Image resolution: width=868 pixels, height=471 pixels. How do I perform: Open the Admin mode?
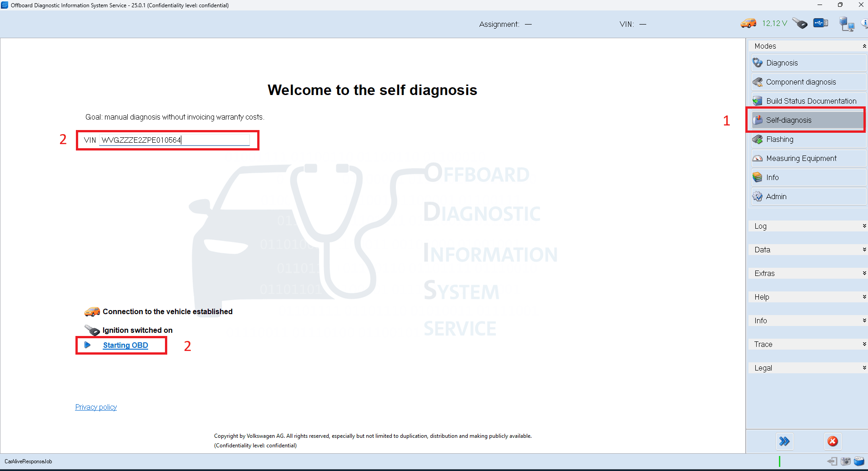(x=808, y=196)
